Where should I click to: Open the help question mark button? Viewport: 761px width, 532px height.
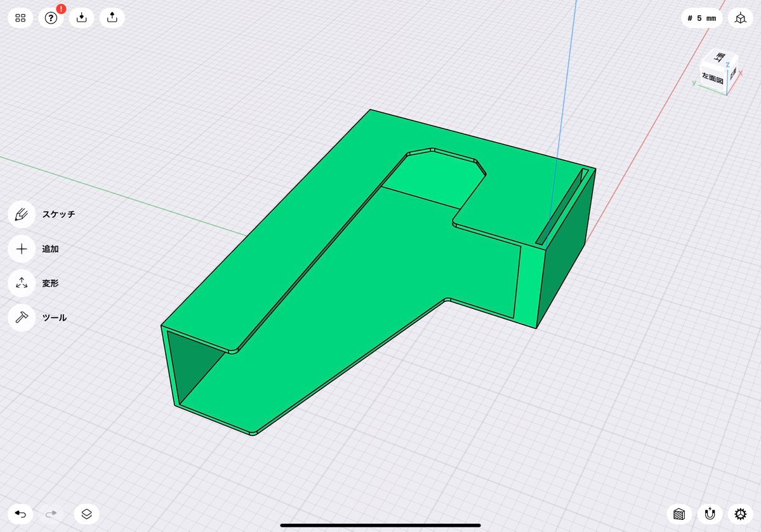pos(51,18)
